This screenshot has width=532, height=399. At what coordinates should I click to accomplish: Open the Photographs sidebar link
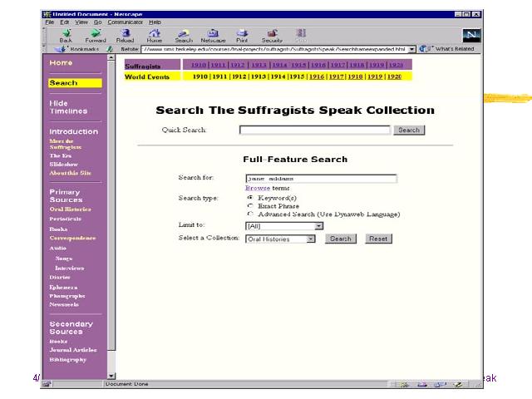67,296
